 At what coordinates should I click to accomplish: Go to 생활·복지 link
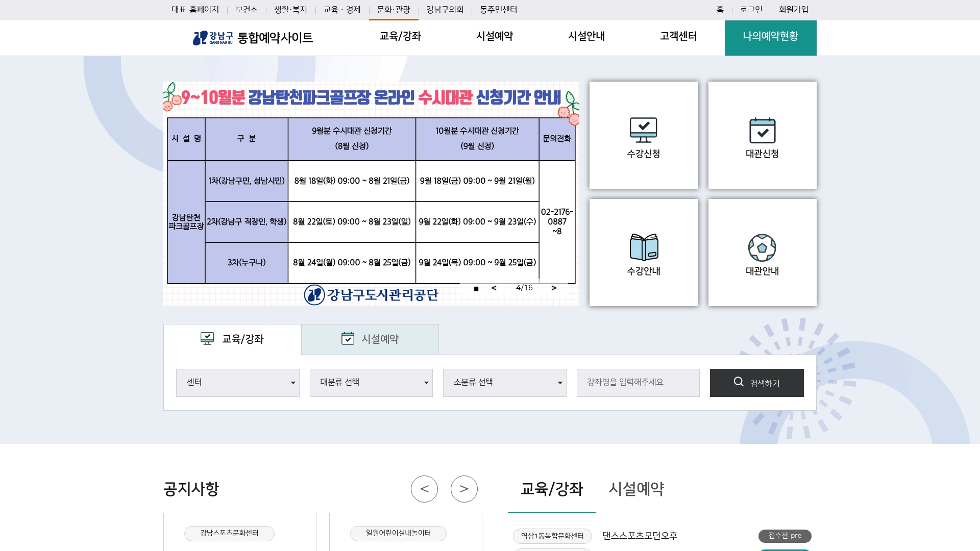(290, 10)
